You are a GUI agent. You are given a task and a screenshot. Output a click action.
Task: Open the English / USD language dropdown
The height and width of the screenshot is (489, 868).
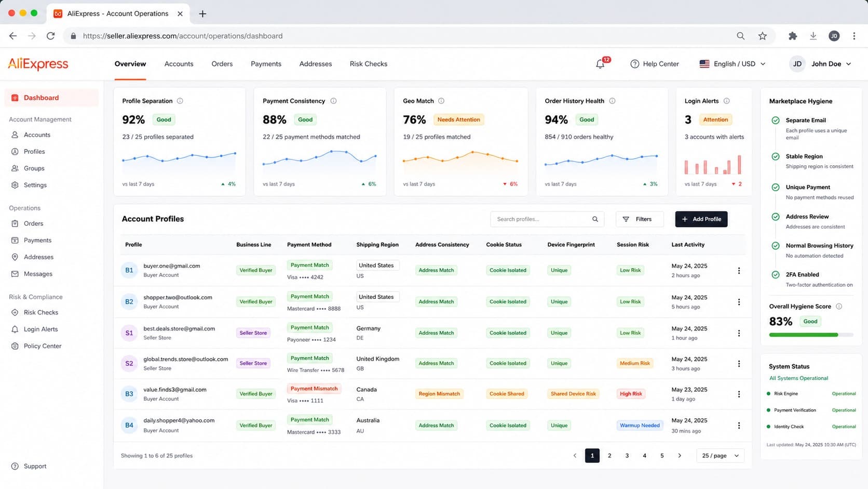point(733,64)
